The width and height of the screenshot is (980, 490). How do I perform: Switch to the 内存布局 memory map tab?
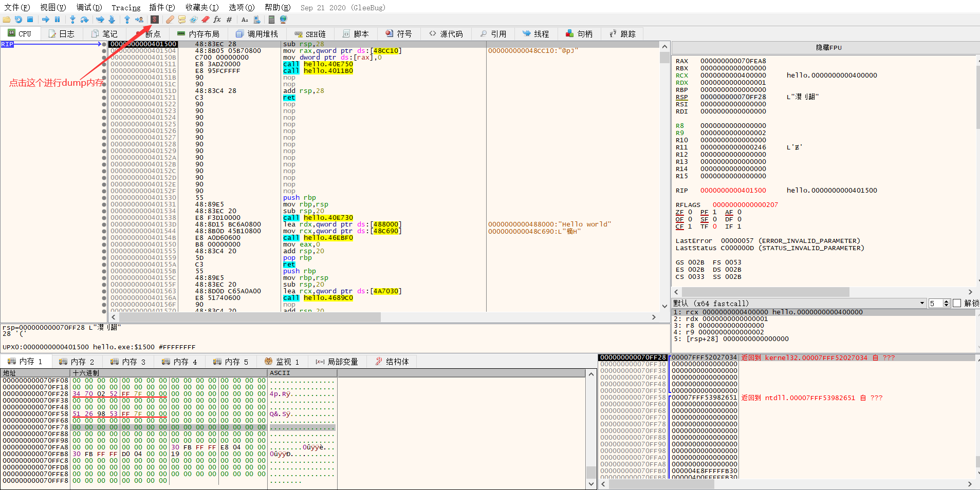point(198,33)
